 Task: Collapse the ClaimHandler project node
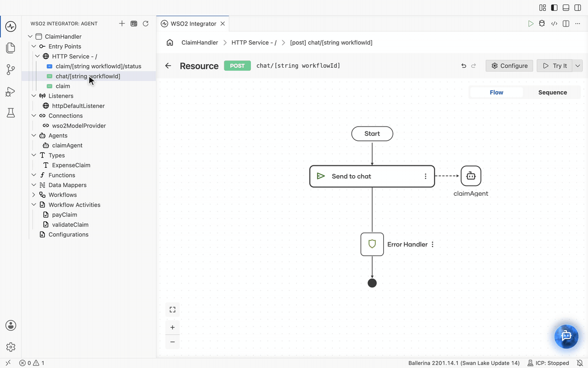30,36
